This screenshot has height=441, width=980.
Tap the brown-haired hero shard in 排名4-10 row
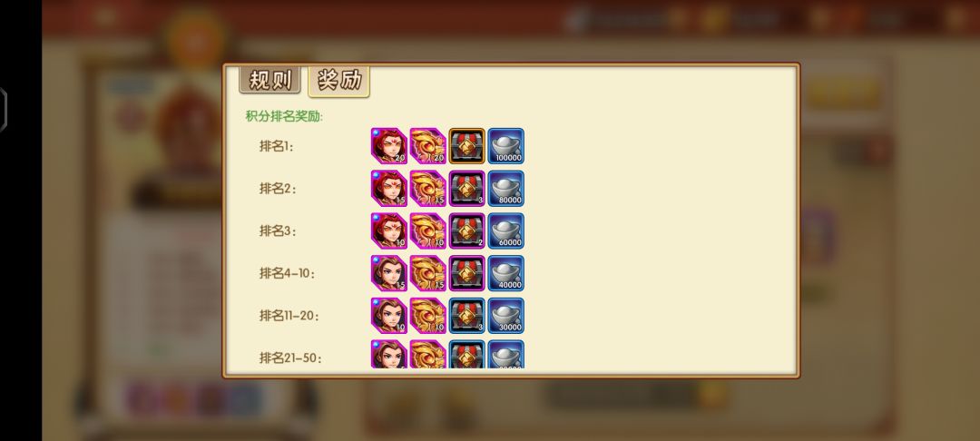(388, 273)
